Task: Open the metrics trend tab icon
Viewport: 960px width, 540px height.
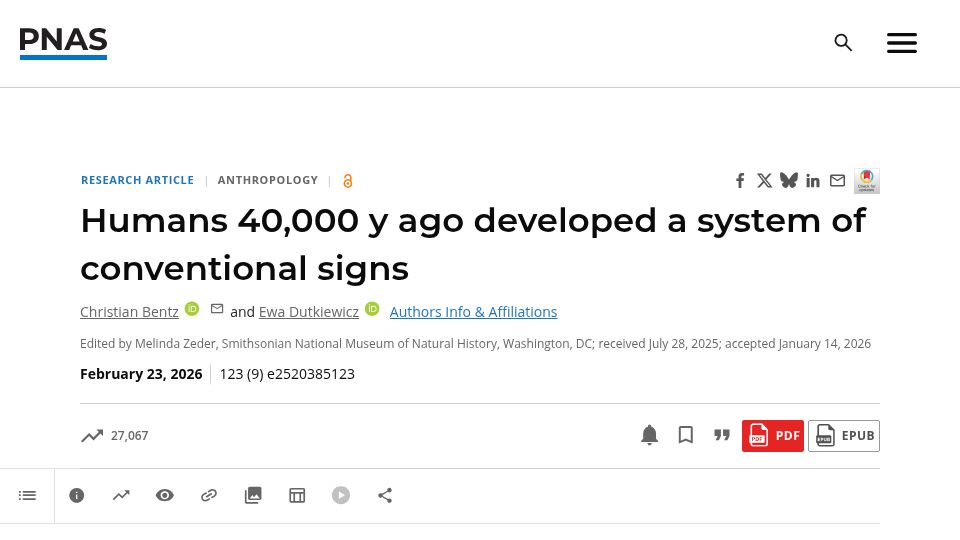Action: [x=121, y=495]
